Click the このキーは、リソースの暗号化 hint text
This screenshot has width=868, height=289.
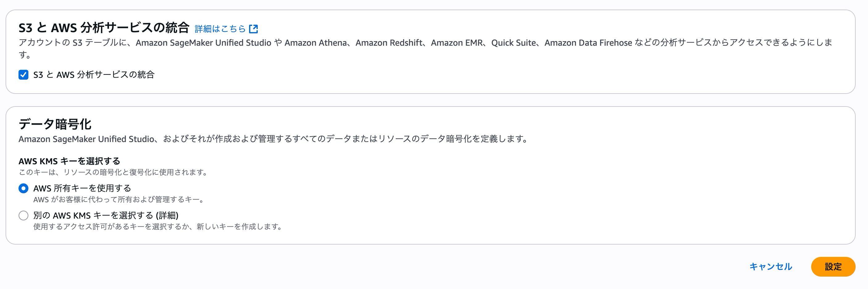tap(113, 172)
